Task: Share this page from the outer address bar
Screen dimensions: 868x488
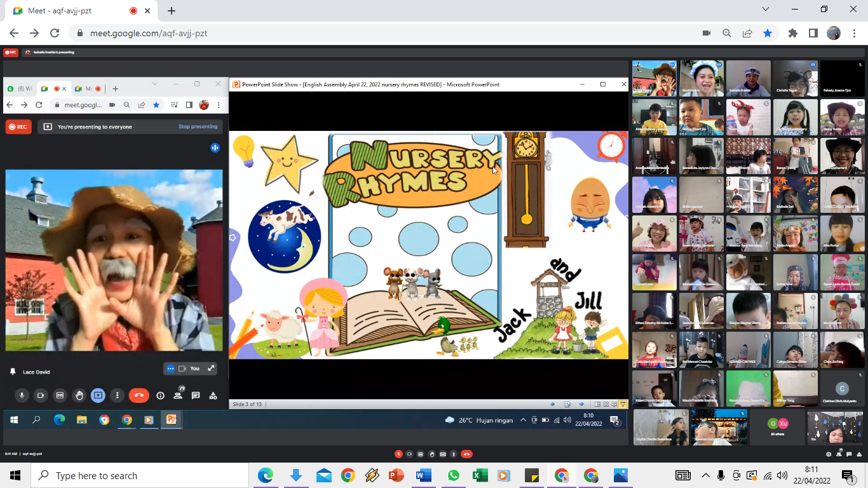Action: click(x=747, y=33)
